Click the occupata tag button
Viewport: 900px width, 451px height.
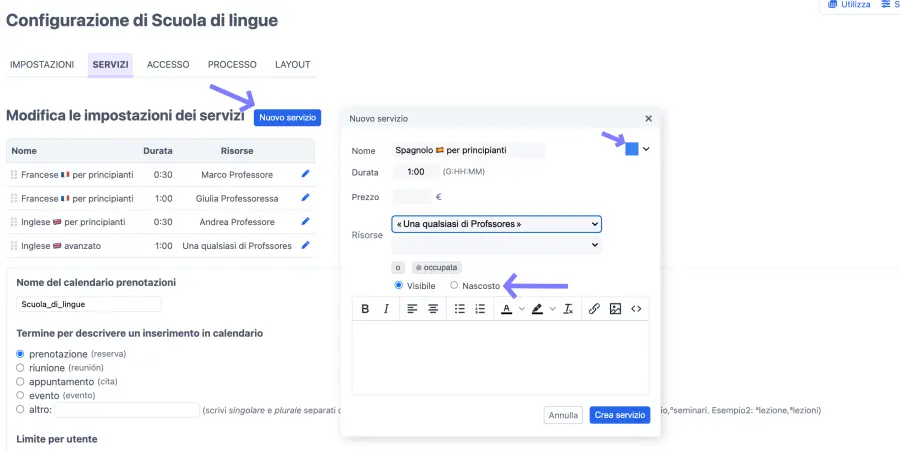click(x=437, y=268)
